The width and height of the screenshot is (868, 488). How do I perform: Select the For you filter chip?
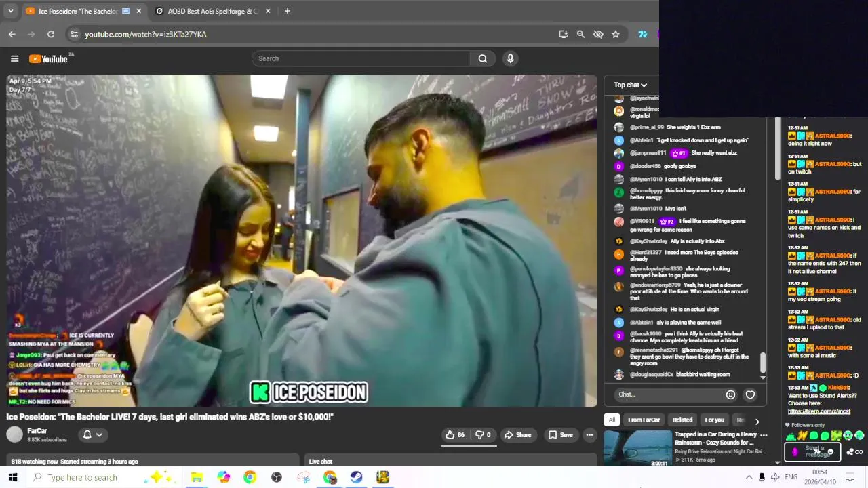point(714,420)
